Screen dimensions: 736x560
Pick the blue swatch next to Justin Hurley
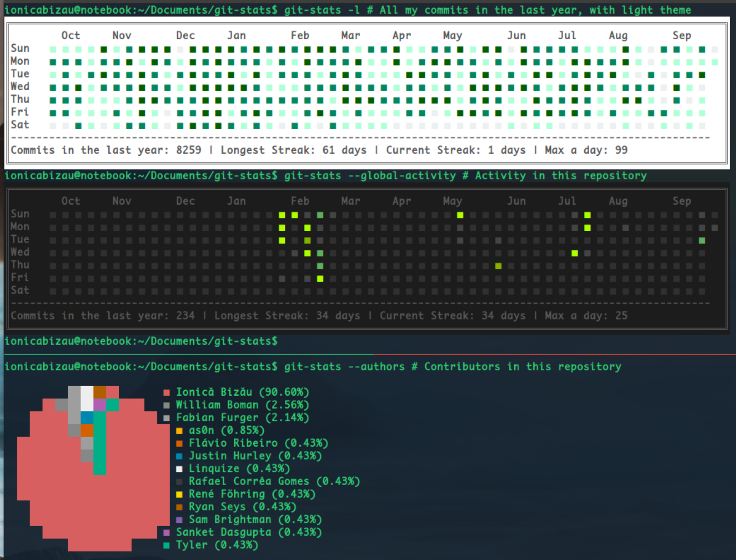[179, 456]
